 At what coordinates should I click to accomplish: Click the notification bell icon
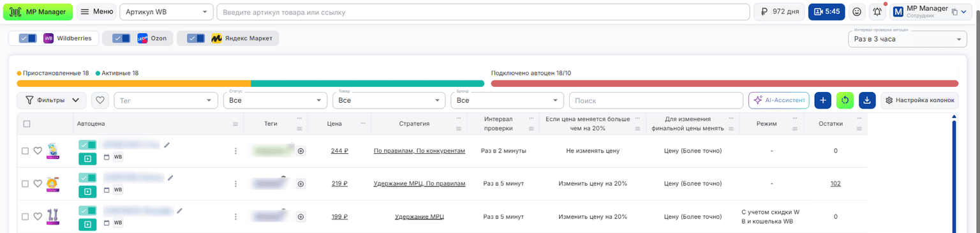pyautogui.click(x=877, y=11)
